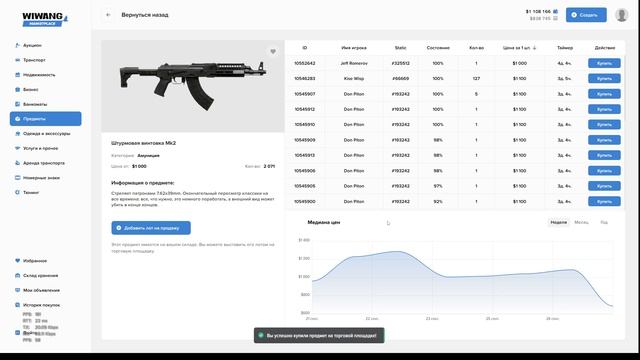Click the static ID #325512
This screenshot has width=640, height=360.
point(400,63)
